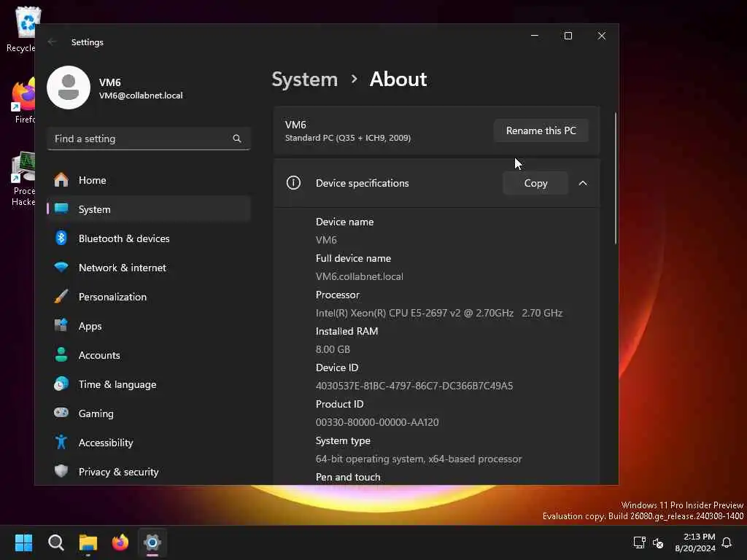
Task: Click the Home house icon
Action: (61, 179)
